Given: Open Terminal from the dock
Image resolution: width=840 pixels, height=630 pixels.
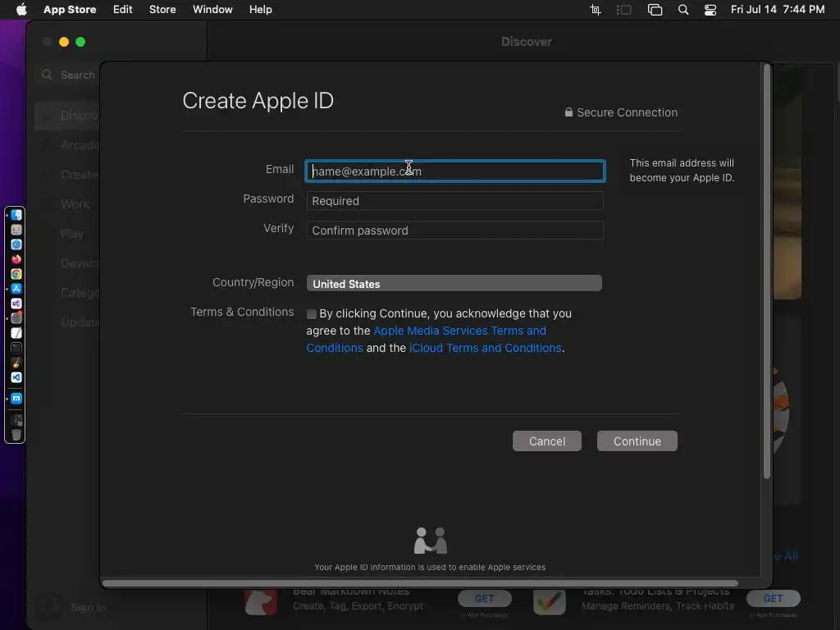Looking at the screenshot, I should [16, 348].
